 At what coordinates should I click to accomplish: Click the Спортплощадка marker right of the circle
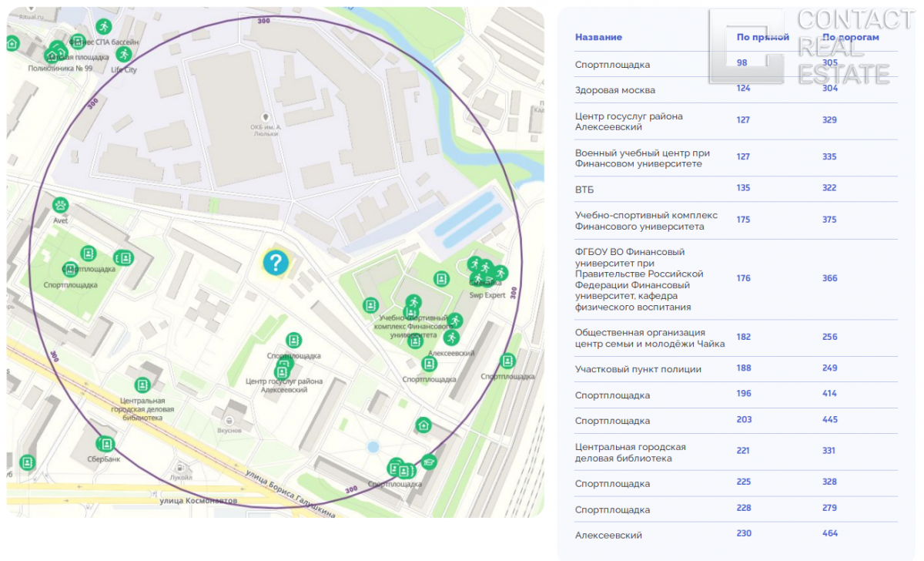coord(507,361)
